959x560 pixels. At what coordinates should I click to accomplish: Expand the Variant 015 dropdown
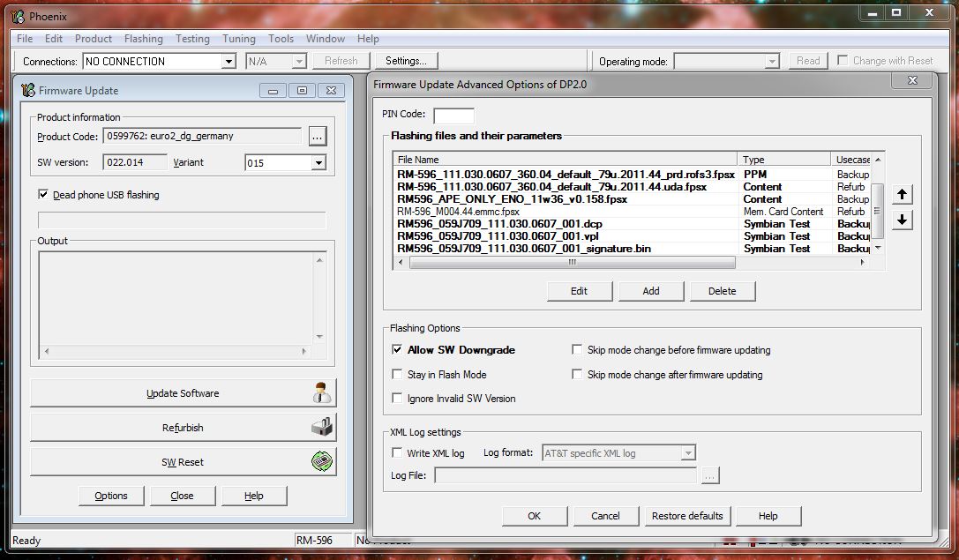point(318,162)
